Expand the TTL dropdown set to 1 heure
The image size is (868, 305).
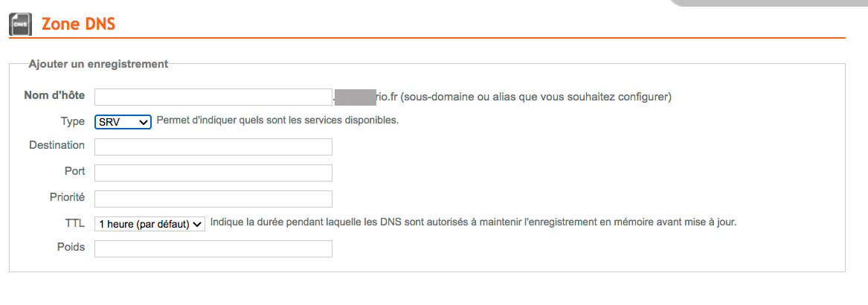tap(150, 224)
